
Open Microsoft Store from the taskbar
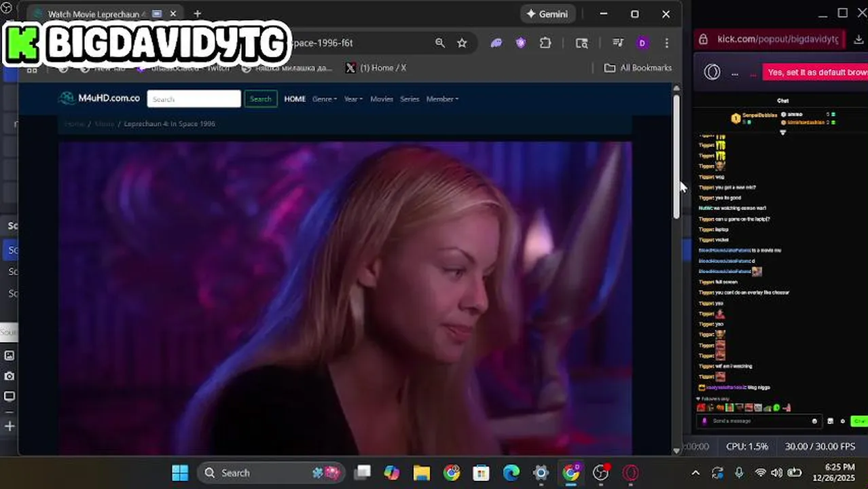(x=481, y=473)
